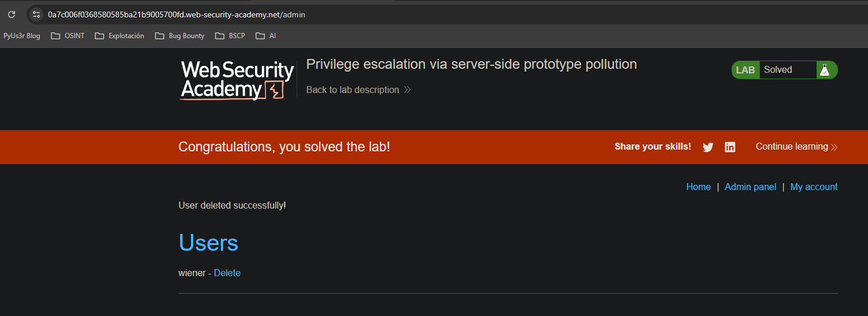Screen dimensions: 868x316
Task: Open the Admin panel link
Action: tap(750, 187)
